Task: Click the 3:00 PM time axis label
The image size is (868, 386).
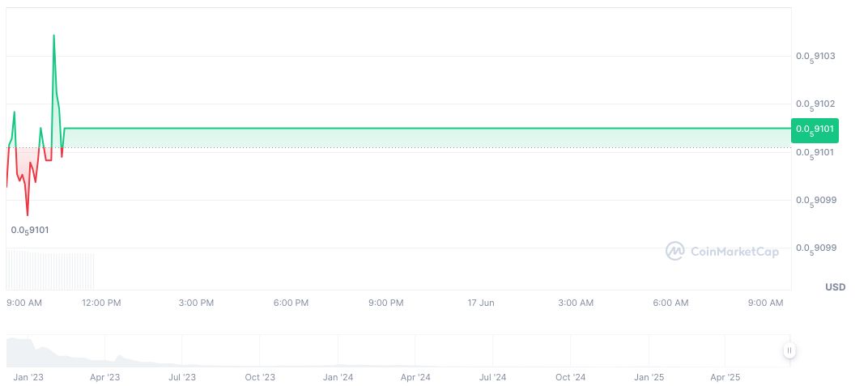Action: (x=196, y=303)
